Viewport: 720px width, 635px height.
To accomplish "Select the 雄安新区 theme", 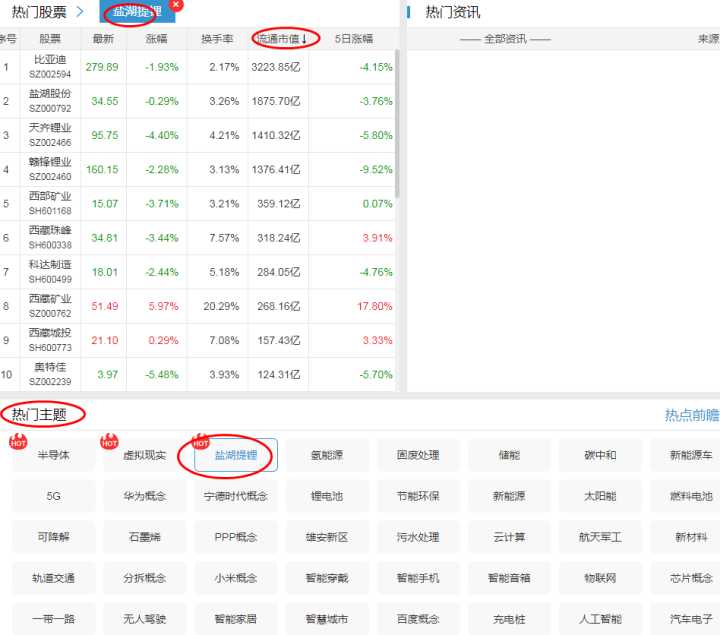I will (326, 537).
